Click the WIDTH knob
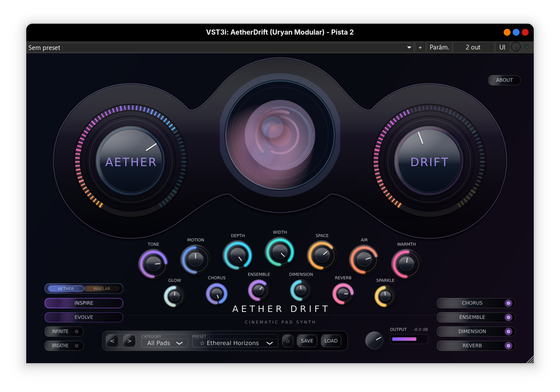The image size is (560, 392). [280, 252]
